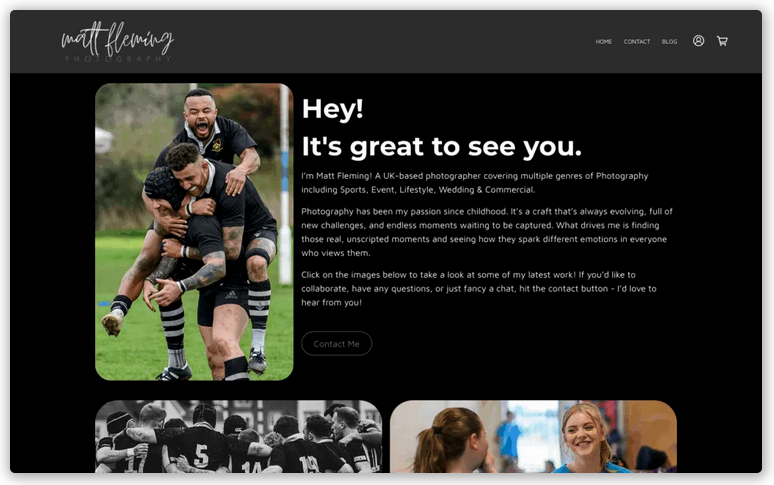Open the rugby celebration hero photo
774x485 pixels.
(x=194, y=232)
